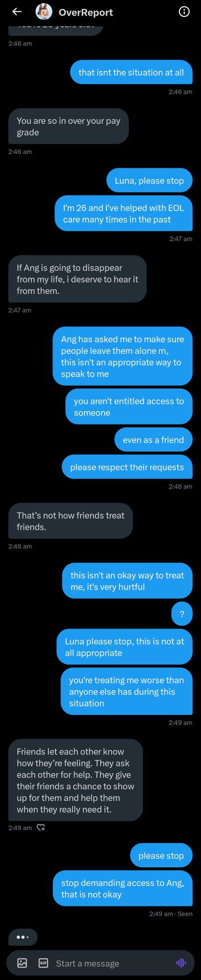
Task: Select the "even as a friend" bubble
Action: pyautogui.click(x=153, y=440)
